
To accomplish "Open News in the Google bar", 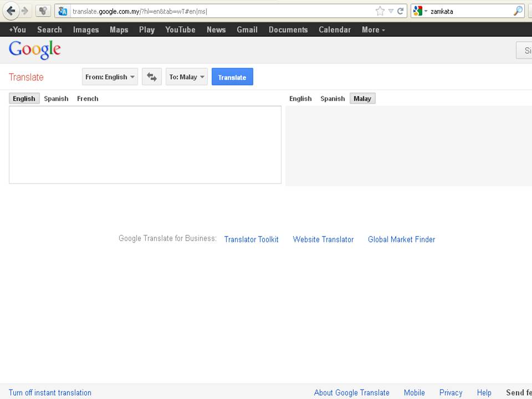I will click(x=216, y=30).
